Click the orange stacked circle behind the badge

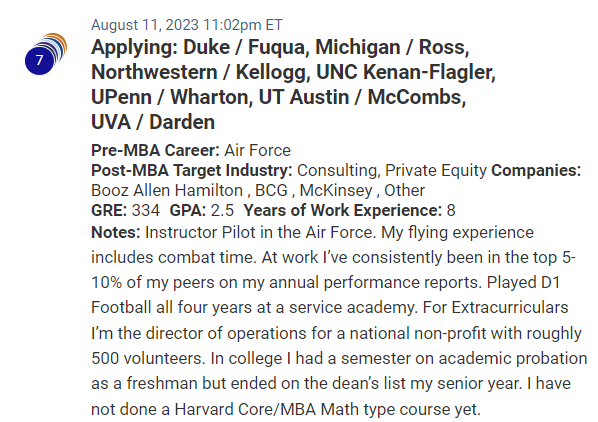click(61, 41)
